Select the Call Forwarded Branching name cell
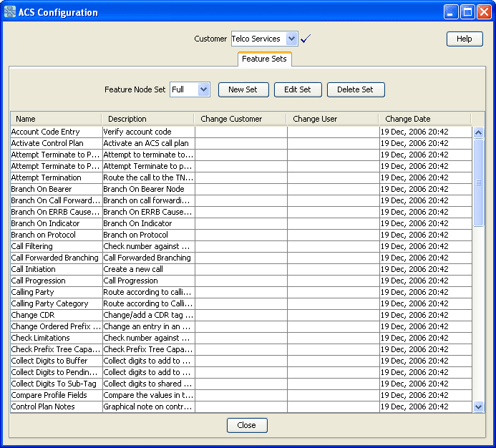 point(57,258)
